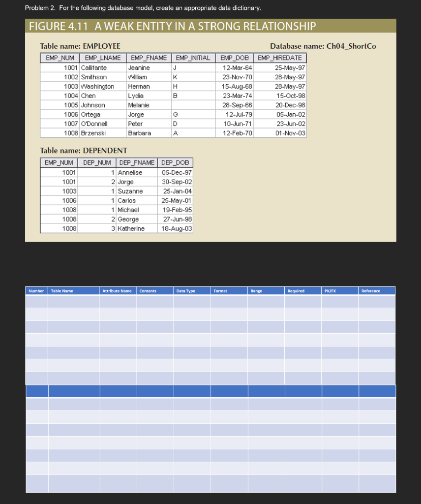
Task: Select the Lydia first name cell
Action: click(x=149, y=95)
